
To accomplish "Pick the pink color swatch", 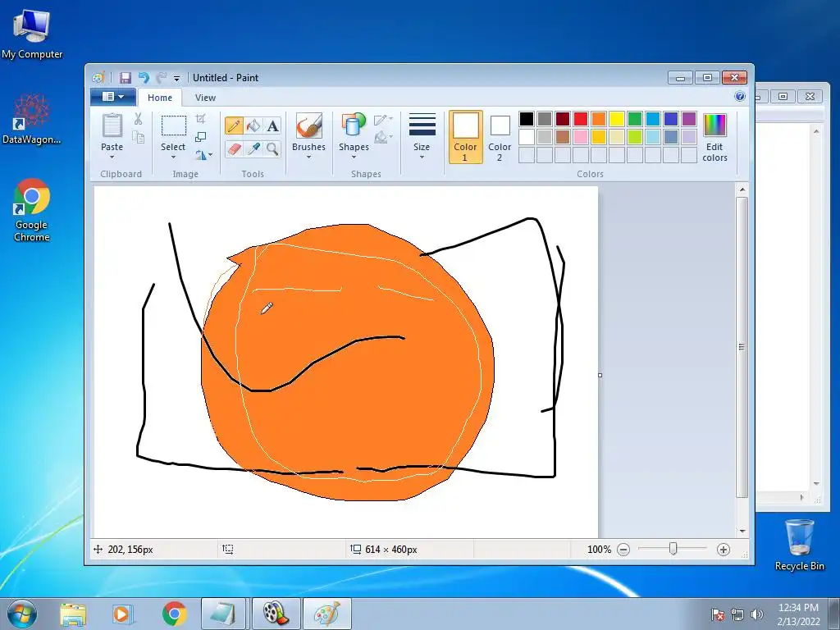I will 581,137.
